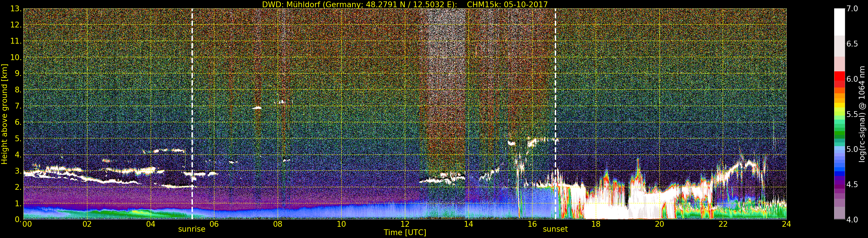Click the Time [UTC] axis label
This screenshot has height=238, width=868.
click(405, 233)
